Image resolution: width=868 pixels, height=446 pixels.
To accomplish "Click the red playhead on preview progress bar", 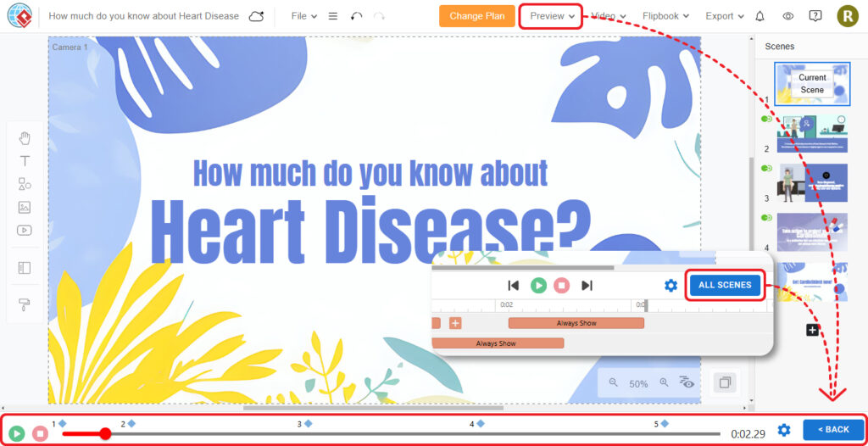I will pyautogui.click(x=105, y=433).
